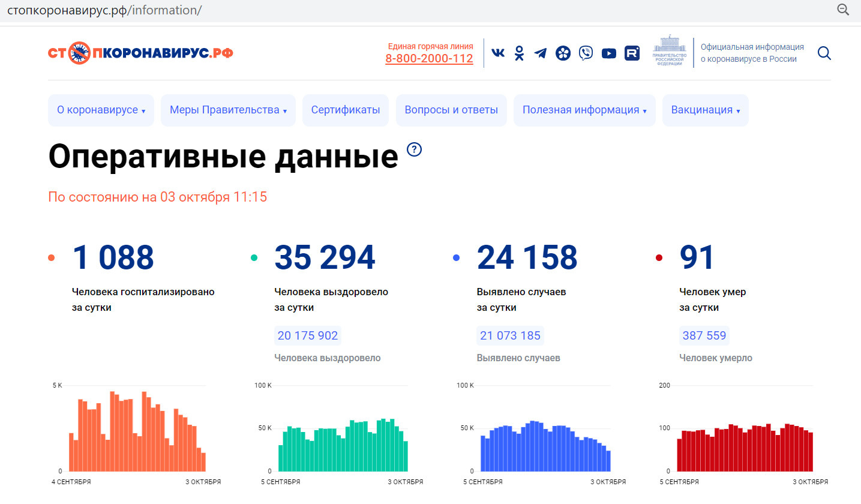Click the site search magnifier icon
Screen dimensions: 861x504
(824, 53)
